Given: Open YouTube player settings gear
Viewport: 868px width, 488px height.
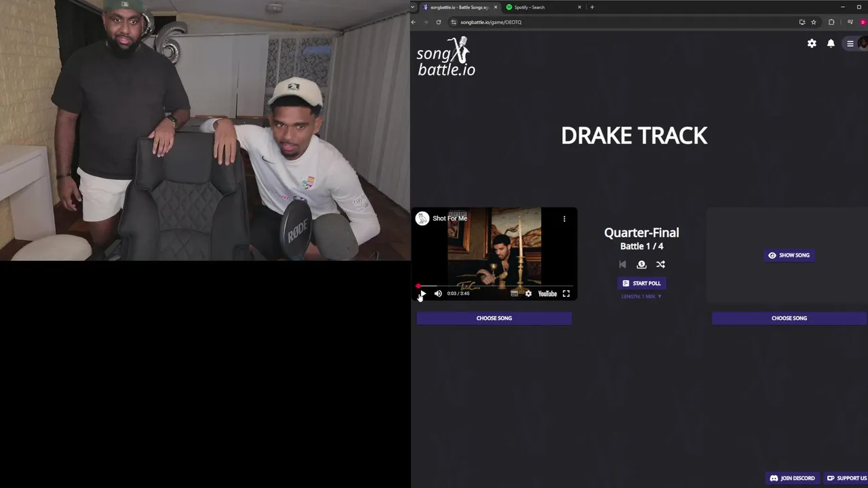Looking at the screenshot, I should [528, 293].
